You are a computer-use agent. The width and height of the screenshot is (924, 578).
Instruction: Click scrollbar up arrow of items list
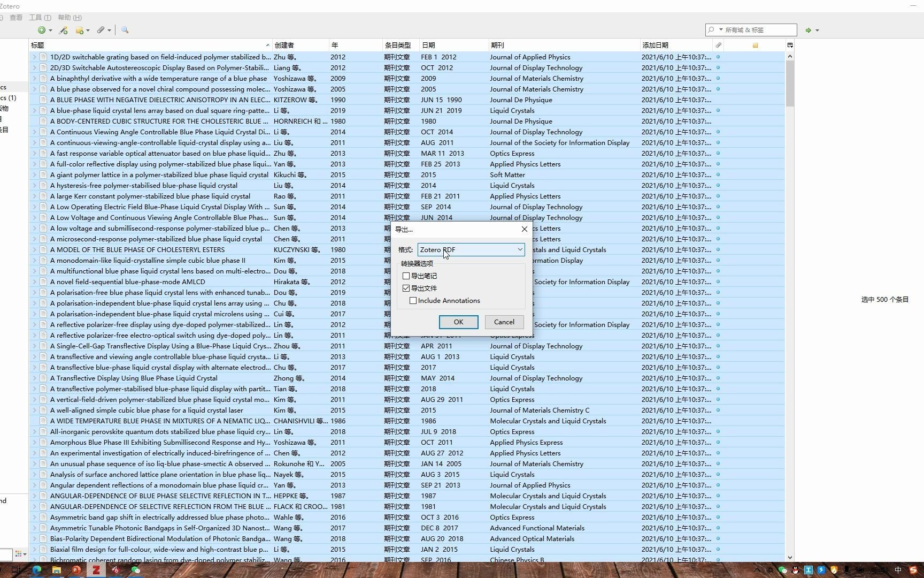click(x=790, y=56)
